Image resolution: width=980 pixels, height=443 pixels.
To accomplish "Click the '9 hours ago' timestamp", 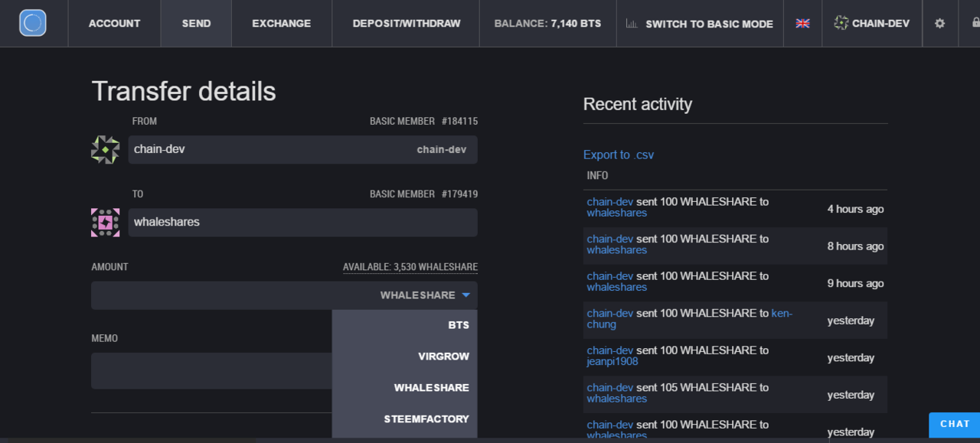I will click(x=855, y=283).
